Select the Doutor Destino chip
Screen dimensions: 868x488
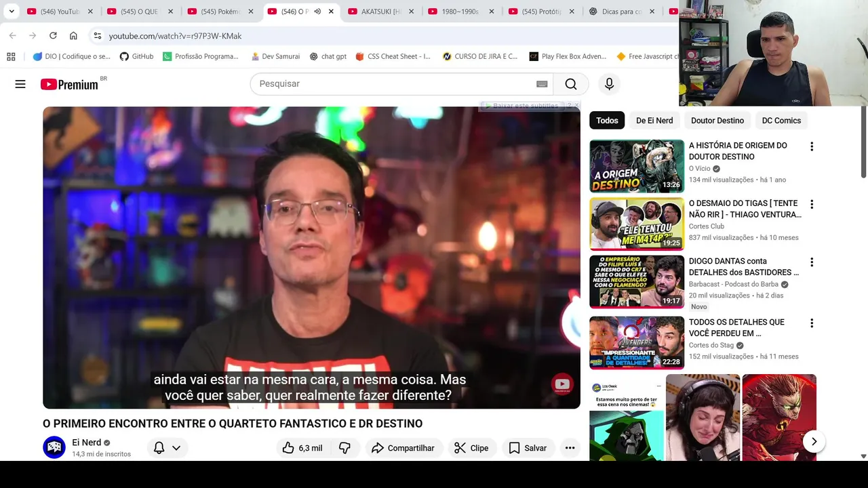pyautogui.click(x=717, y=121)
